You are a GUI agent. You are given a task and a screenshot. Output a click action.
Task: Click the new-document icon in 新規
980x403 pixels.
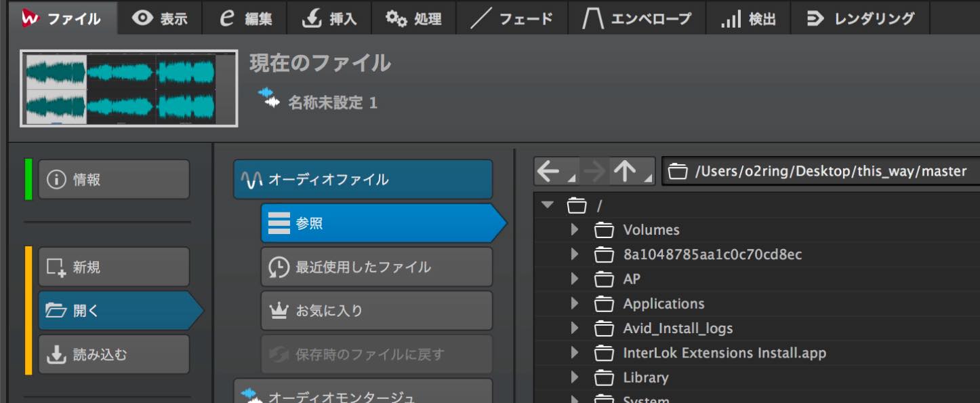click(56, 267)
